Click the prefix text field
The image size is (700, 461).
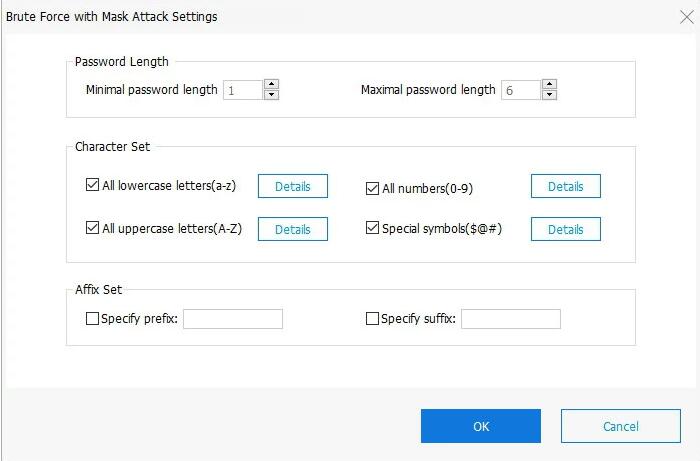pyautogui.click(x=233, y=319)
